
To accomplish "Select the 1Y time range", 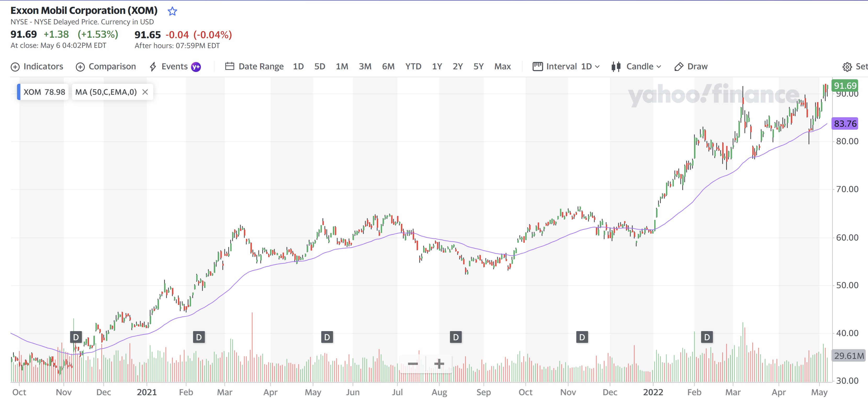I will 437,66.
